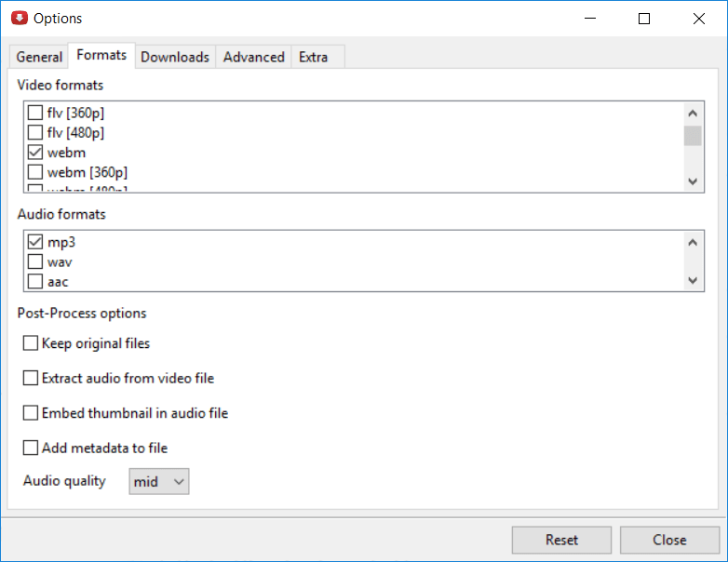Click video formats scroll up arrow
This screenshot has height=562, width=728.
[693, 114]
